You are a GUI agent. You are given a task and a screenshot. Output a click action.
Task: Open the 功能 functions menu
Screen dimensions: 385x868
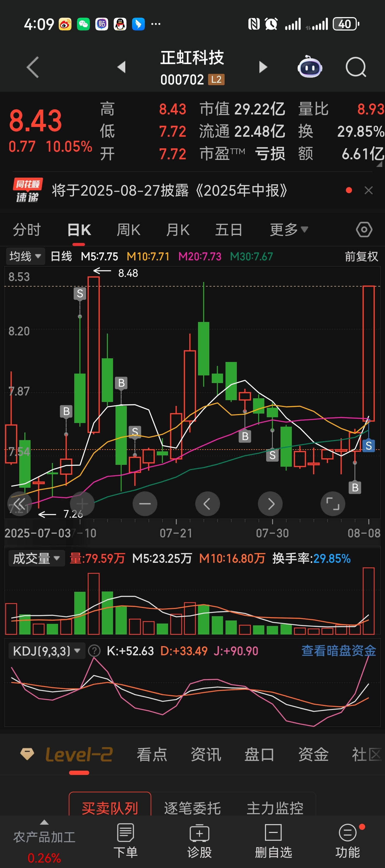pyautogui.click(x=347, y=840)
